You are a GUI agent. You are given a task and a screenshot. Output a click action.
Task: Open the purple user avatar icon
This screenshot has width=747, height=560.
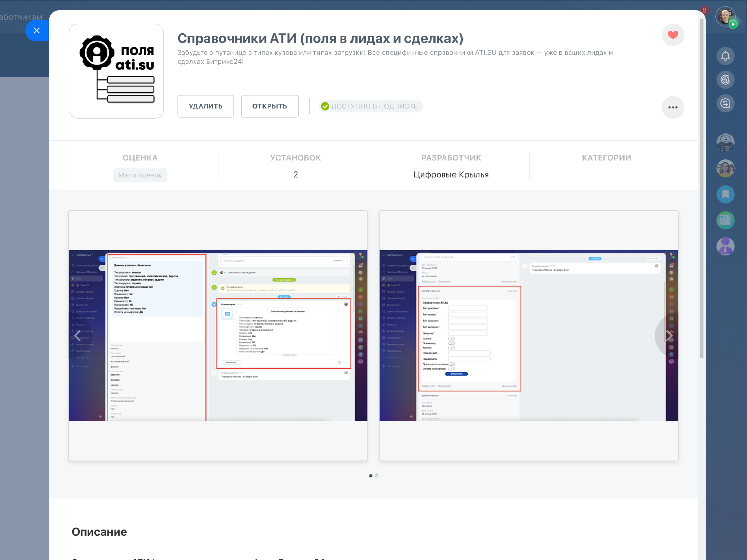click(725, 246)
